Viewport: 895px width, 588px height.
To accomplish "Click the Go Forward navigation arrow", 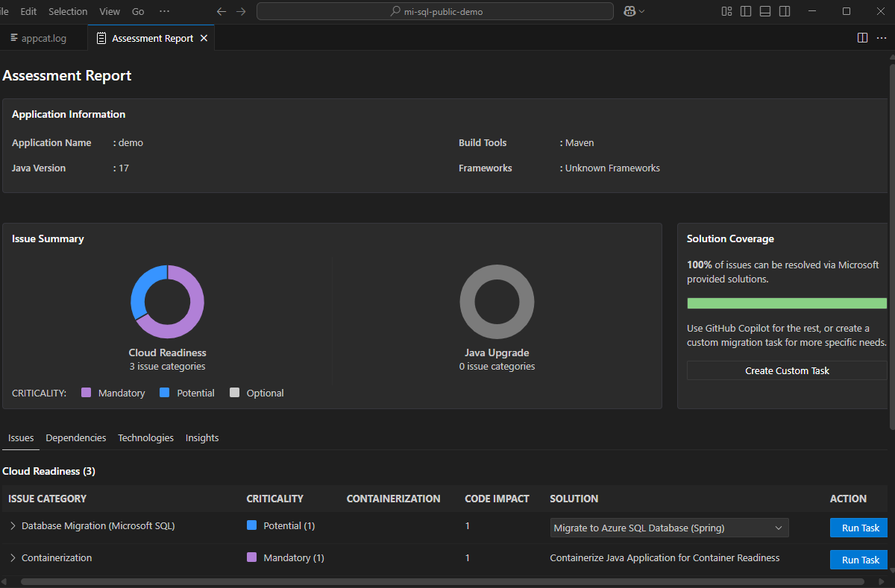I will click(x=240, y=11).
